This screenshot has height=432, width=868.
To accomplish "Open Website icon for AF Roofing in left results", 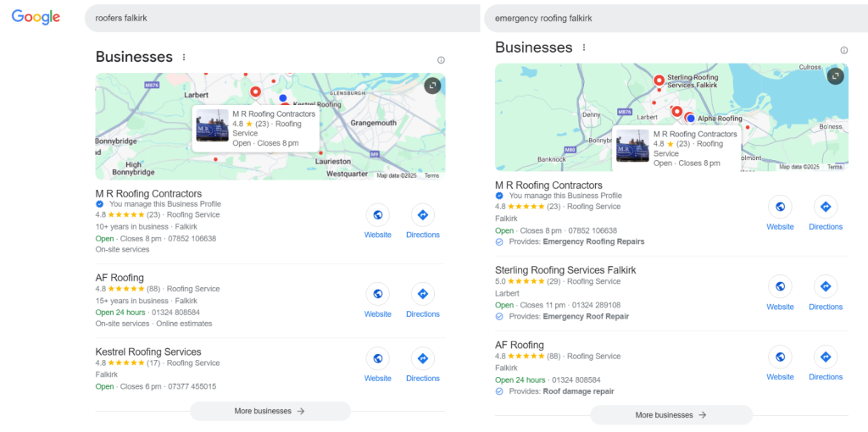I will pyautogui.click(x=377, y=294).
